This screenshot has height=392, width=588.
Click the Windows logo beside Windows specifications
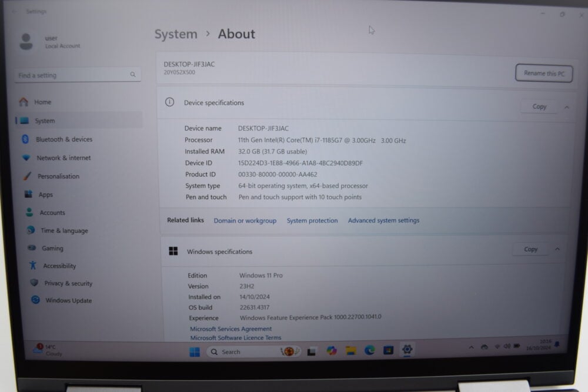pos(173,251)
